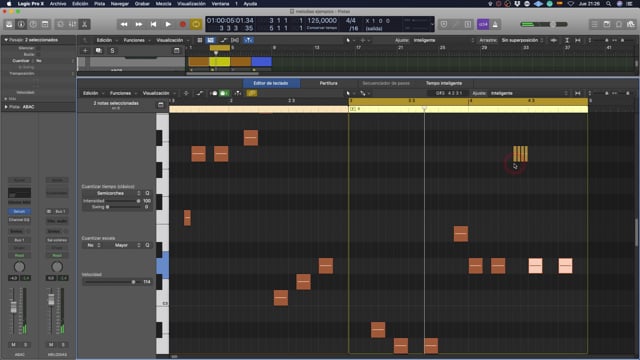Open the media browser button
Image resolution: width=640 pixels, height=360 pixels.
point(631,24)
